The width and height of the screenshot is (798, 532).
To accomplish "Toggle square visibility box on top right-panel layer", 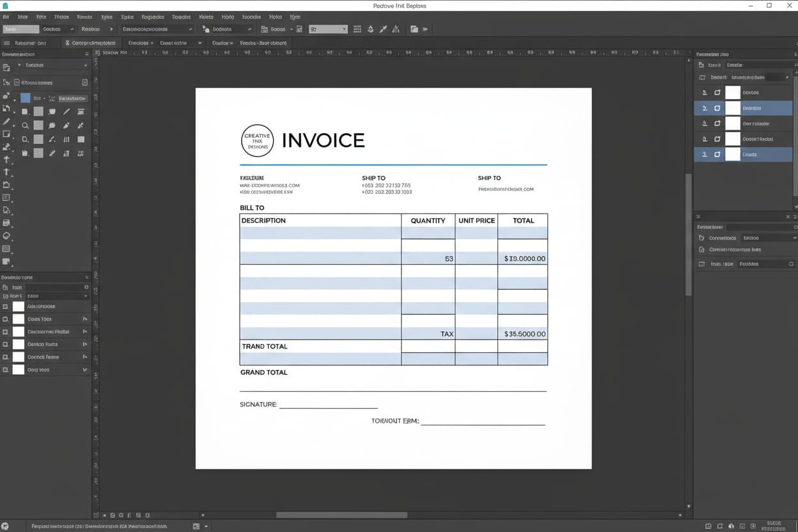I will (x=717, y=93).
